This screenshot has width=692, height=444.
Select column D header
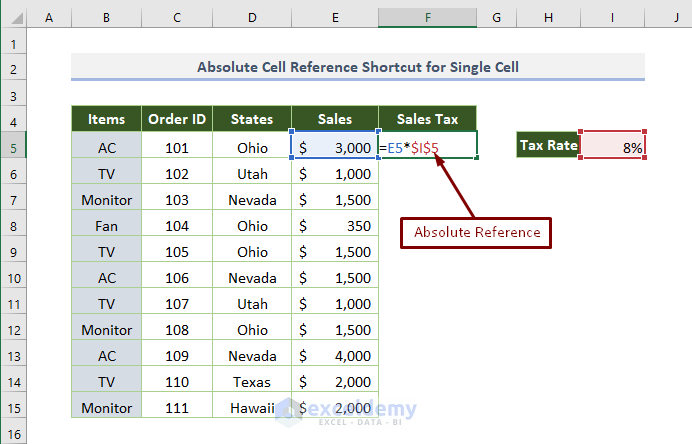(x=252, y=18)
